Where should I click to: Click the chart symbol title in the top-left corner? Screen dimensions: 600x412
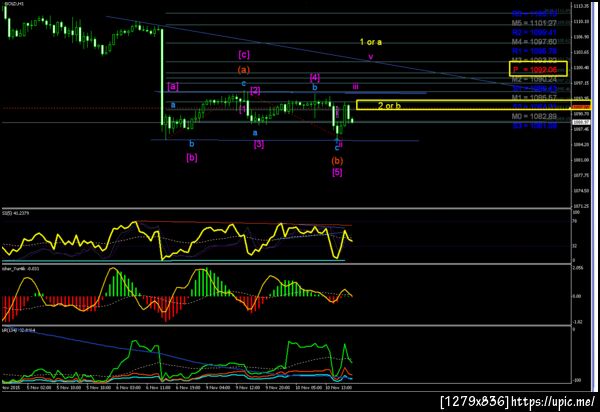click(x=14, y=3)
